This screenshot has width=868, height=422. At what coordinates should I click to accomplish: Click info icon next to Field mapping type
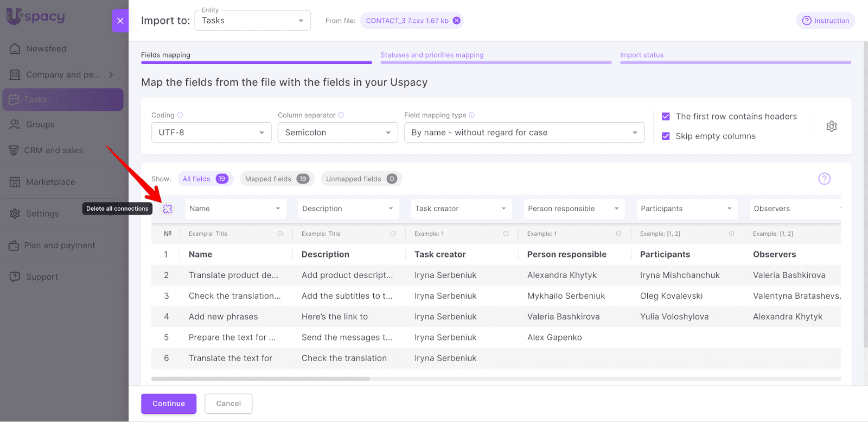click(x=472, y=115)
